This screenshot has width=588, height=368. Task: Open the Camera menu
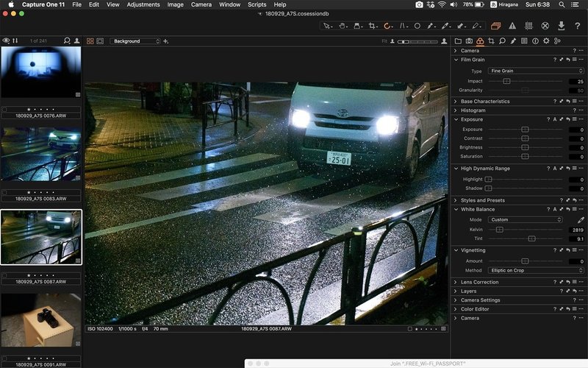point(201,4)
